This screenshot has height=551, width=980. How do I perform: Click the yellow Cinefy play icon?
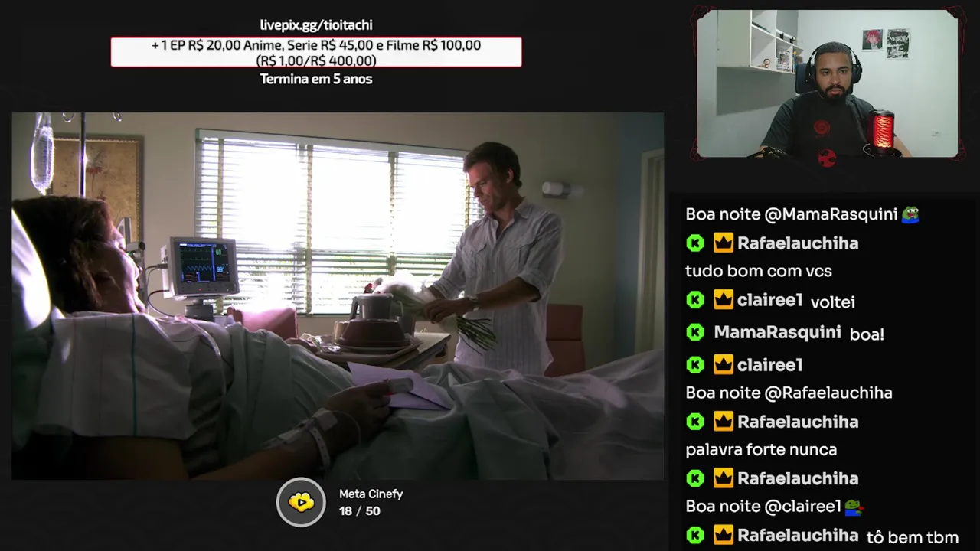point(301,502)
